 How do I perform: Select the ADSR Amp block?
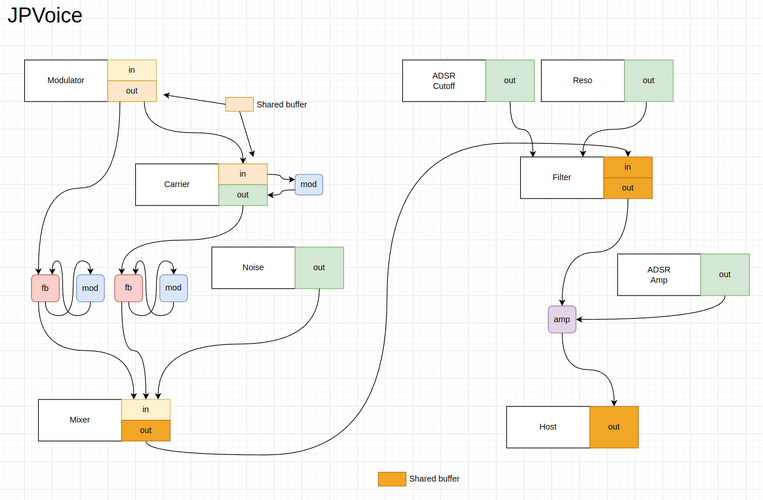[x=659, y=274]
